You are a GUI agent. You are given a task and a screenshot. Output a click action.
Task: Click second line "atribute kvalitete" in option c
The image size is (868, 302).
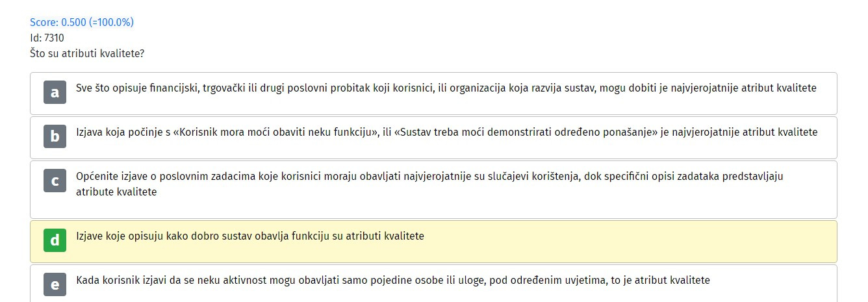[116, 192]
